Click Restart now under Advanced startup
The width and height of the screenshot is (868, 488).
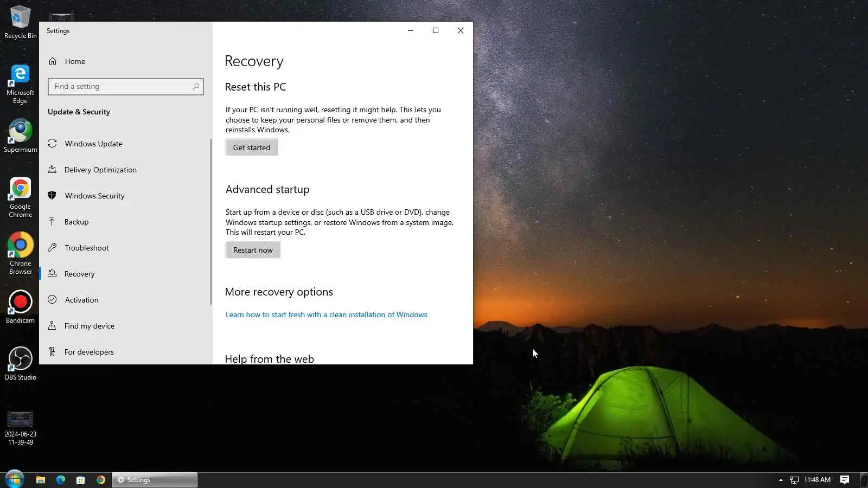tap(253, 250)
